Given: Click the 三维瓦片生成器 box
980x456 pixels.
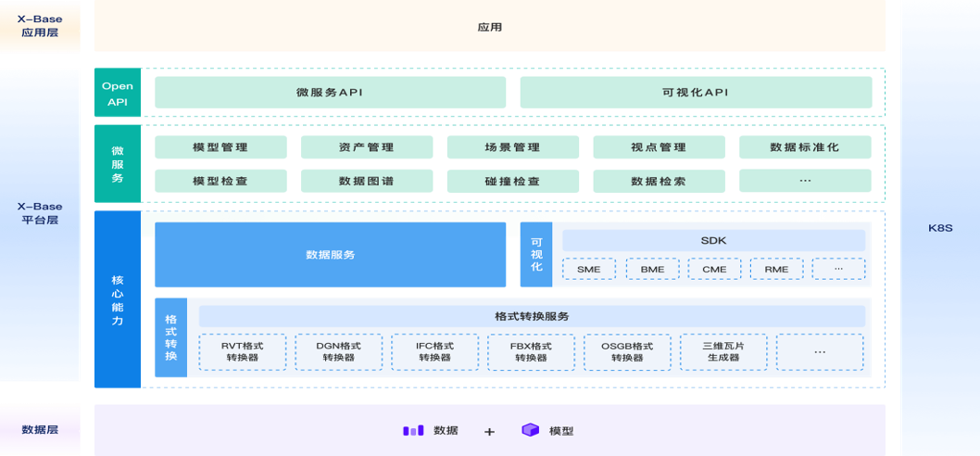Looking at the screenshot, I should (722, 352).
